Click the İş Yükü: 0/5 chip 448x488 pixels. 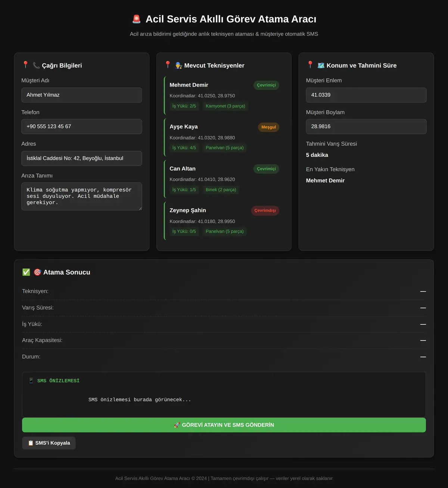pyautogui.click(x=184, y=231)
